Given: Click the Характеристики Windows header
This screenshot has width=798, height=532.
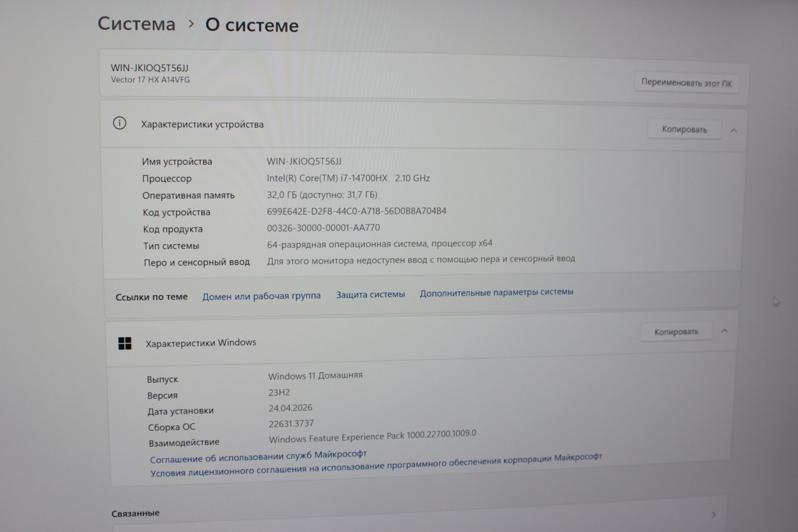Looking at the screenshot, I should coord(201,343).
